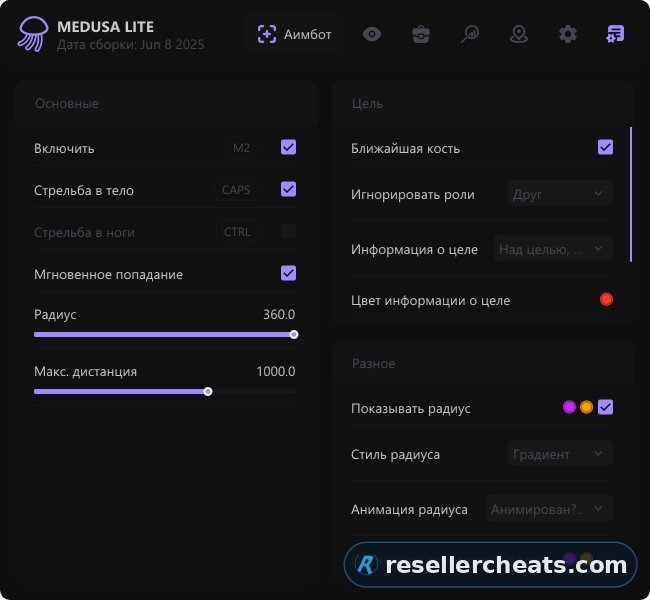Click the Ближайшая кость label
Viewport: 650px width, 600px height.
tap(405, 148)
